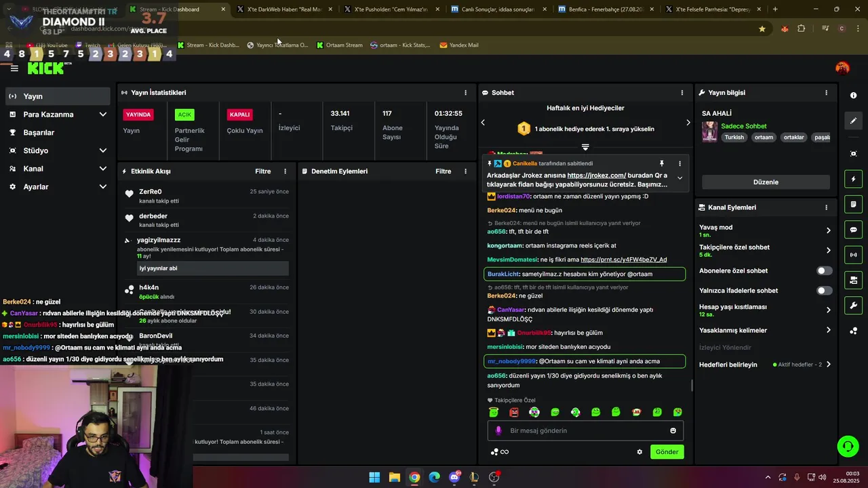Open Yandex Mail bookmark
This screenshot has height=488, width=868.
pyautogui.click(x=459, y=45)
